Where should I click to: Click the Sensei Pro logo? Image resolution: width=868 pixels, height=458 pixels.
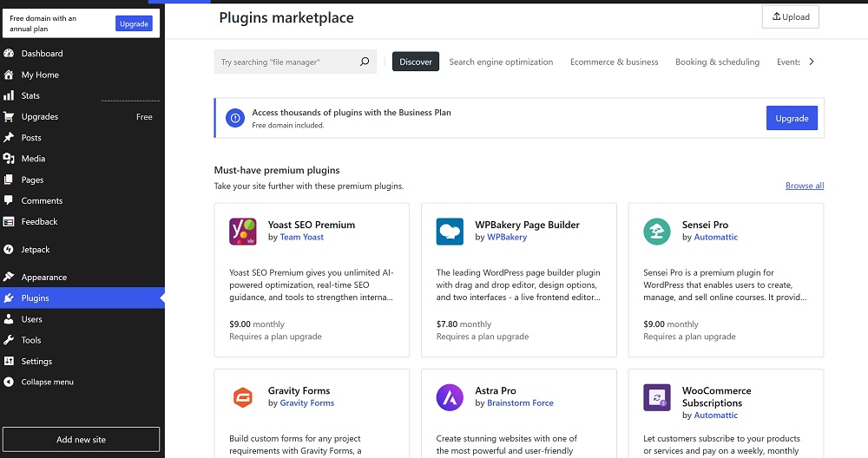[656, 232]
